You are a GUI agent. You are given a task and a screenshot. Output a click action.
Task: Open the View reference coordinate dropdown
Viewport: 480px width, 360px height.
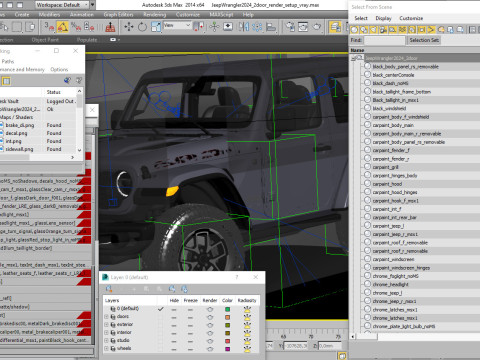point(177,26)
